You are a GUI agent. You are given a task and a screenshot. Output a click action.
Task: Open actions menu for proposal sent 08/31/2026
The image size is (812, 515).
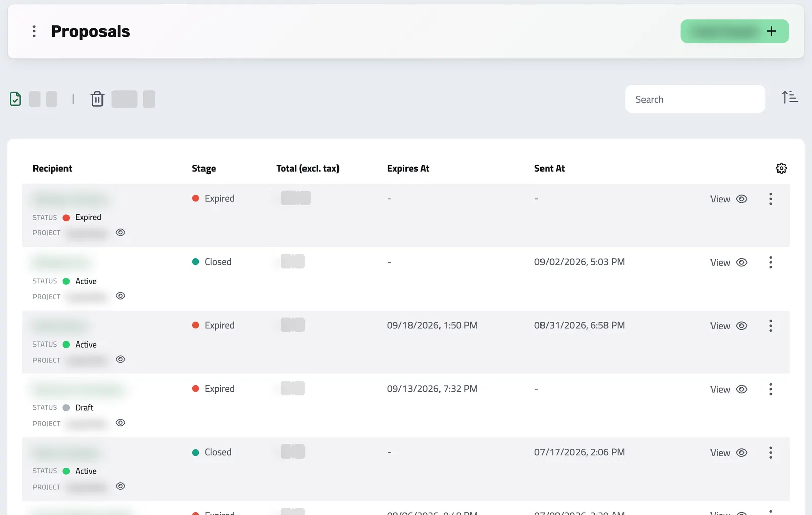pos(770,326)
